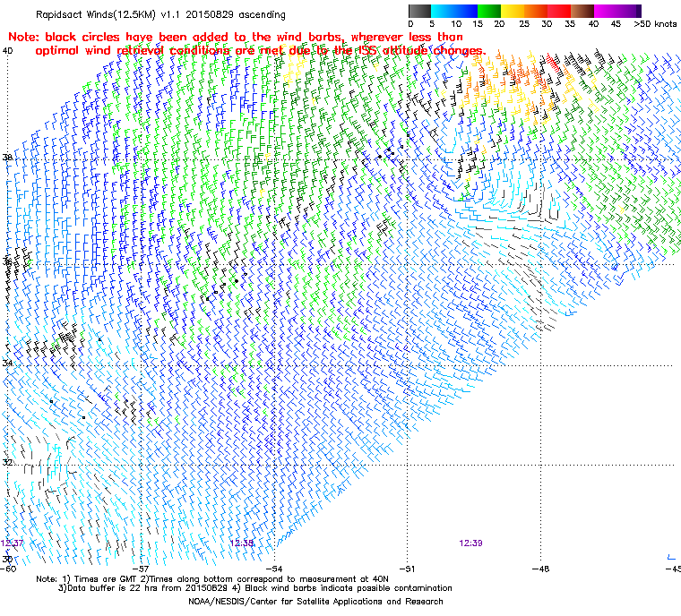Select the green 15-20 knots legend swatch
The height and width of the screenshot is (616, 681).
coord(489,11)
